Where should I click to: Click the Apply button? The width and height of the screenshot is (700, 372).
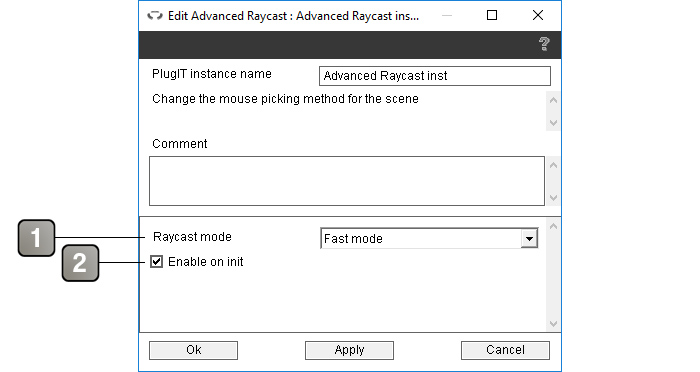coord(349,350)
